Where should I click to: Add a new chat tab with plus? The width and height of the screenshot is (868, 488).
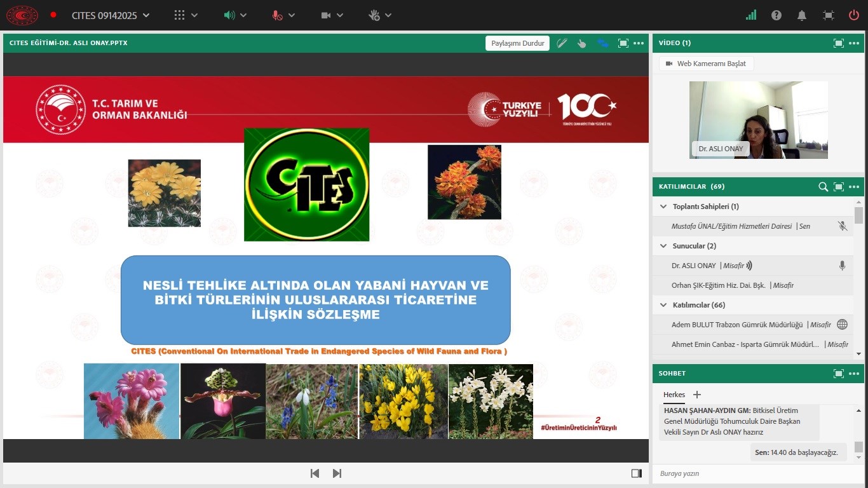tap(697, 395)
